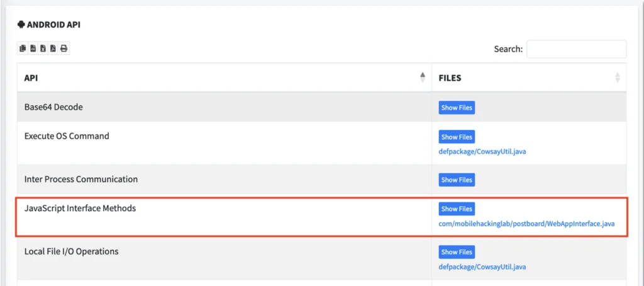Focus the Search input field
Image resolution: width=644 pixels, height=286 pixels.
point(576,49)
